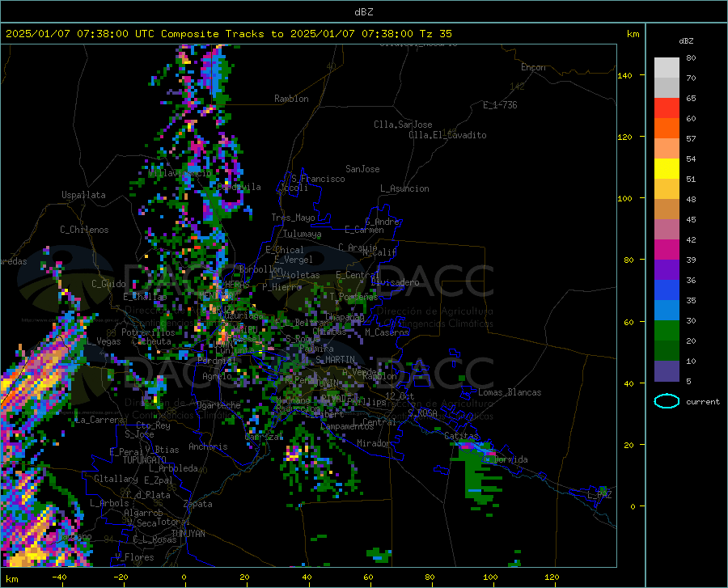728x588 pixels.
Task: Pick the bright yellow 51-54 dBZ swatch
Action: (x=667, y=169)
